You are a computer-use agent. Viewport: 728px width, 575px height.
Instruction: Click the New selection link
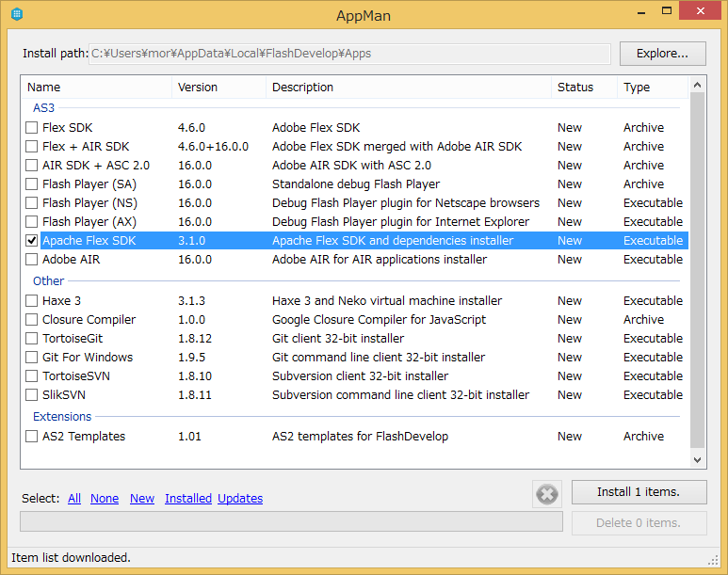point(142,499)
